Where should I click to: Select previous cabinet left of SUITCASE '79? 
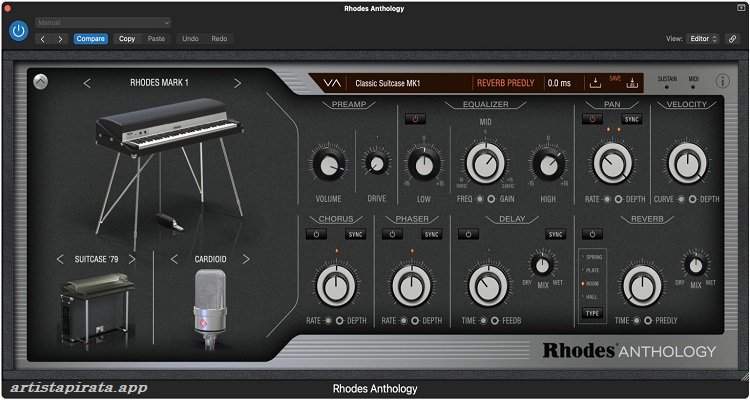60,259
